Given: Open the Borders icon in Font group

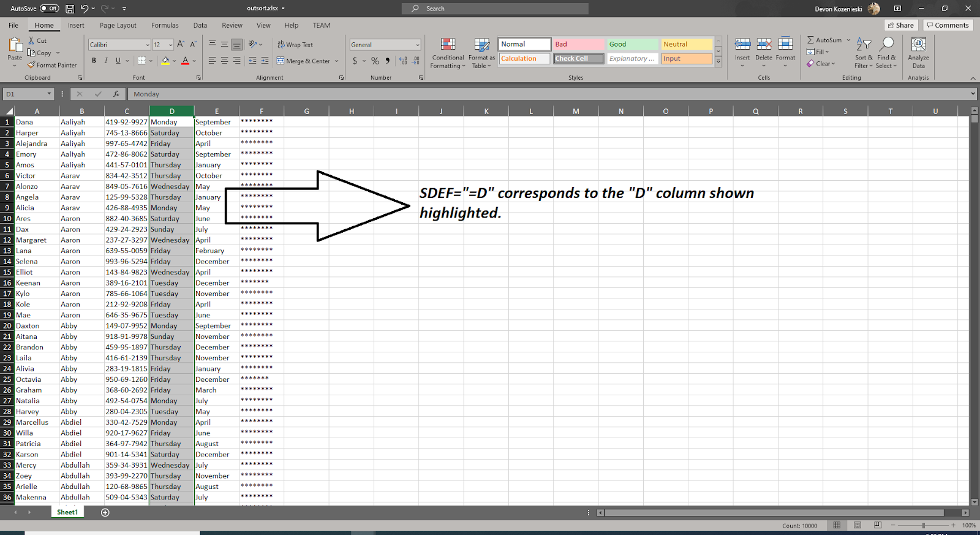Looking at the screenshot, I should 141,61.
